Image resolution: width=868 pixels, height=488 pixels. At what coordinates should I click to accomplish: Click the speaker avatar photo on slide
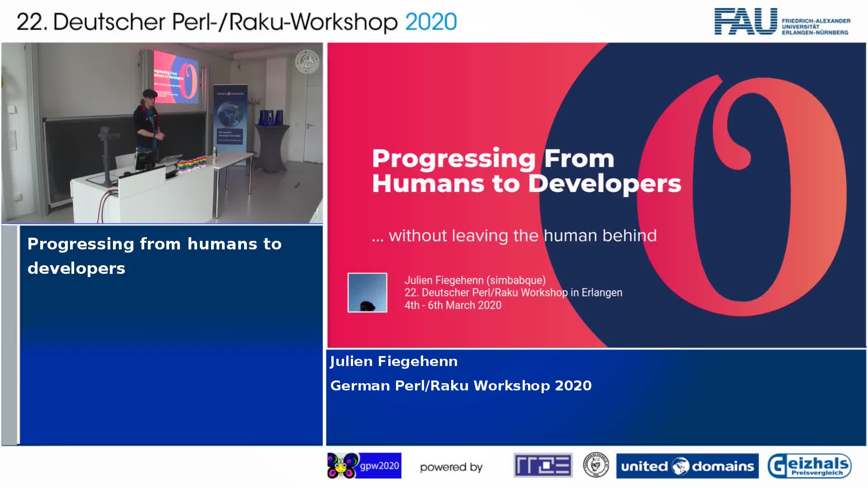(367, 292)
